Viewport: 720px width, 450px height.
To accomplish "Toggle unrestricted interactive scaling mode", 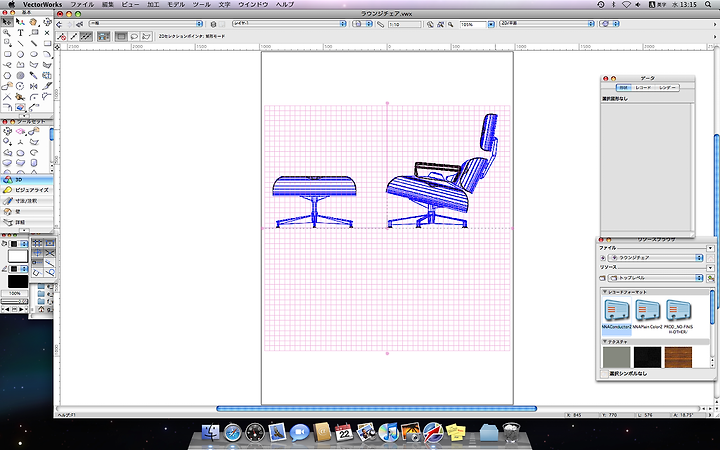I will coord(86,36).
